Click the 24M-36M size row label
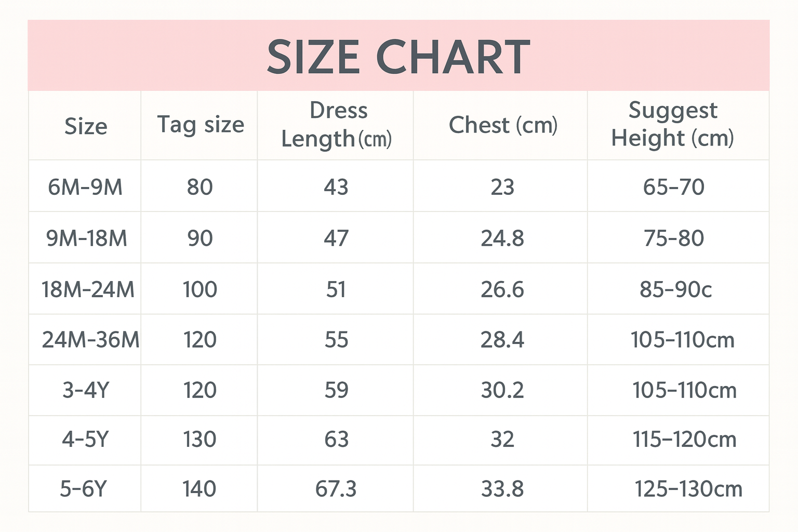Viewport: 798px width, 532px height. click(x=89, y=340)
